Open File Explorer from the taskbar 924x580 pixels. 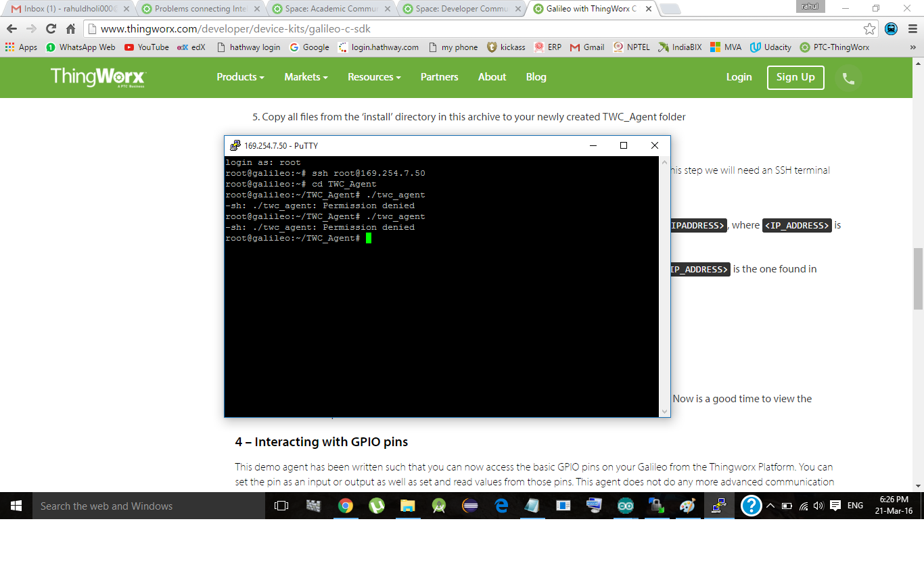(407, 506)
